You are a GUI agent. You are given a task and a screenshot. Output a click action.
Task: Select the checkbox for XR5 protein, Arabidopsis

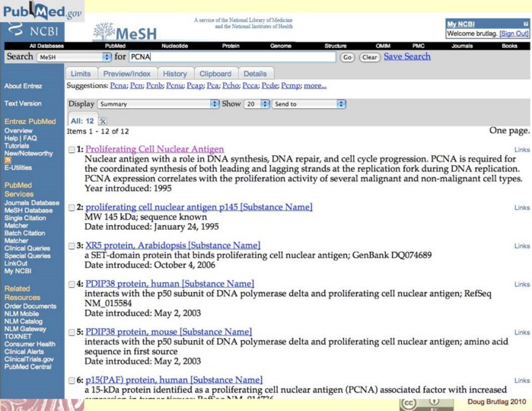[x=72, y=246]
